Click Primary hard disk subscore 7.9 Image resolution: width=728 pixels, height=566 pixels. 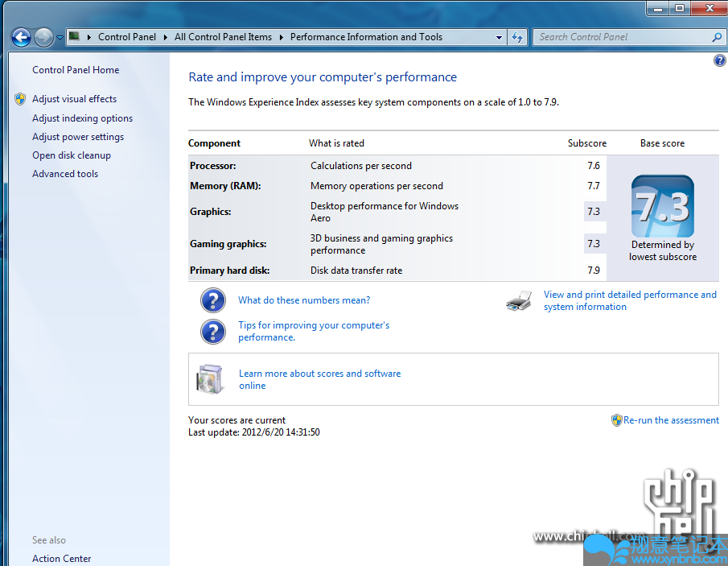(594, 271)
